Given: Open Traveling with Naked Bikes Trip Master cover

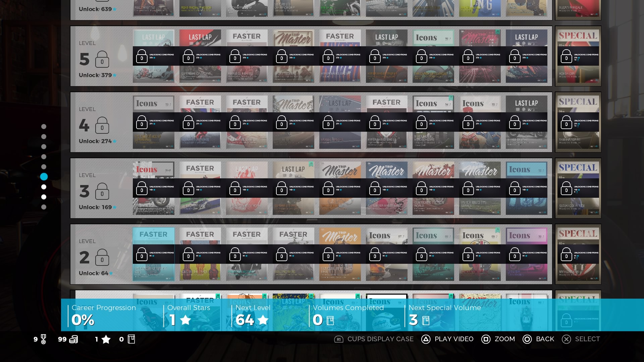Looking at the screenshot, I should [340, 254].
